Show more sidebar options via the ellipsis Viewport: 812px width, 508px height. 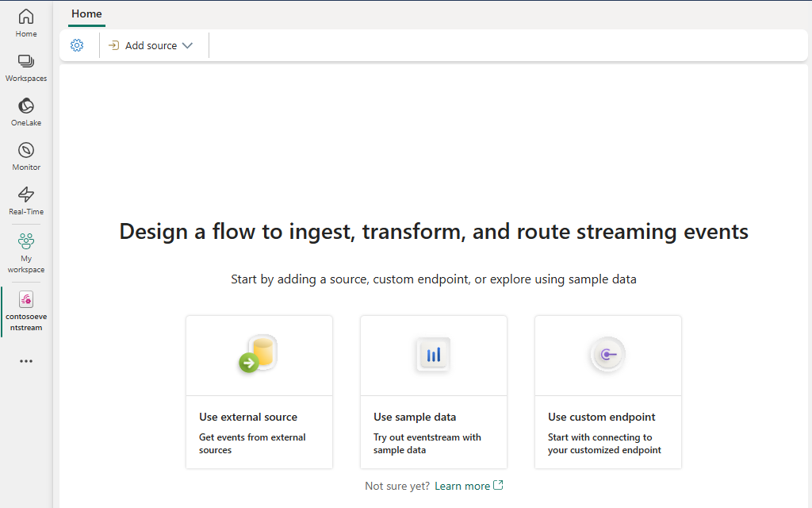pos(26,361)
